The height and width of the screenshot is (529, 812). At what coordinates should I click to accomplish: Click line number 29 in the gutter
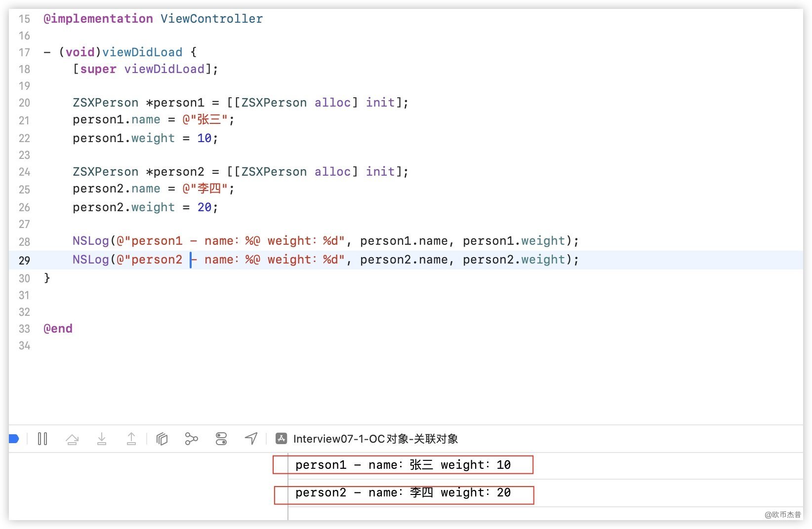(x=24, y=260)
